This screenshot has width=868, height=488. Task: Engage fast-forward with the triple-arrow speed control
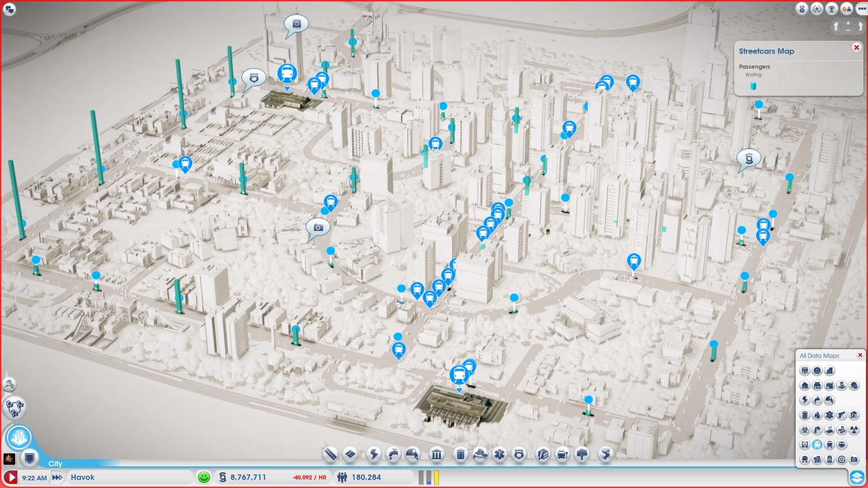[57, 477]
